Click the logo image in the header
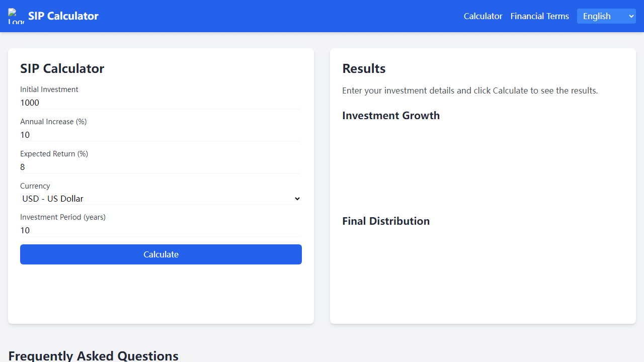 pos(16,16)
